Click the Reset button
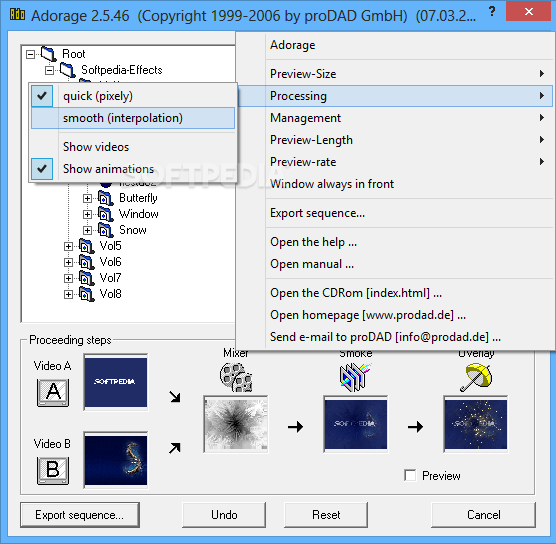The width and height of the screenshot is (556, 544). pyautogui.click(x=326, y=515)
